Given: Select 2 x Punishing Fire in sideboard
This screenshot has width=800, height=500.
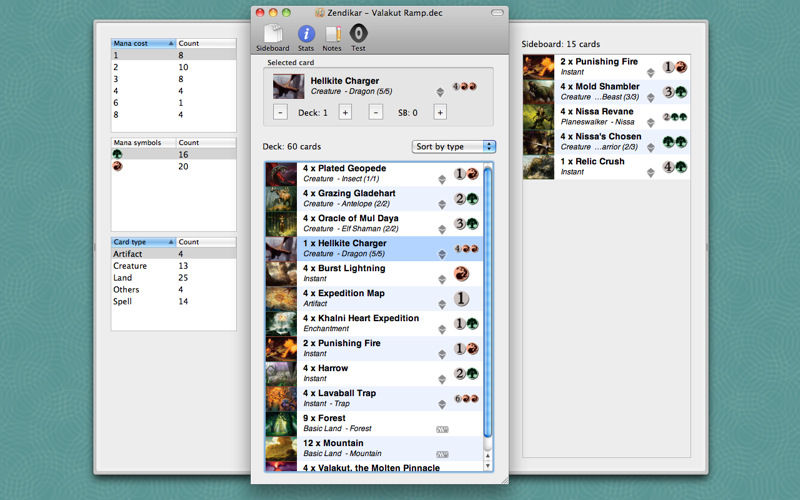Looking at the screenshot, I should point(606,67).
